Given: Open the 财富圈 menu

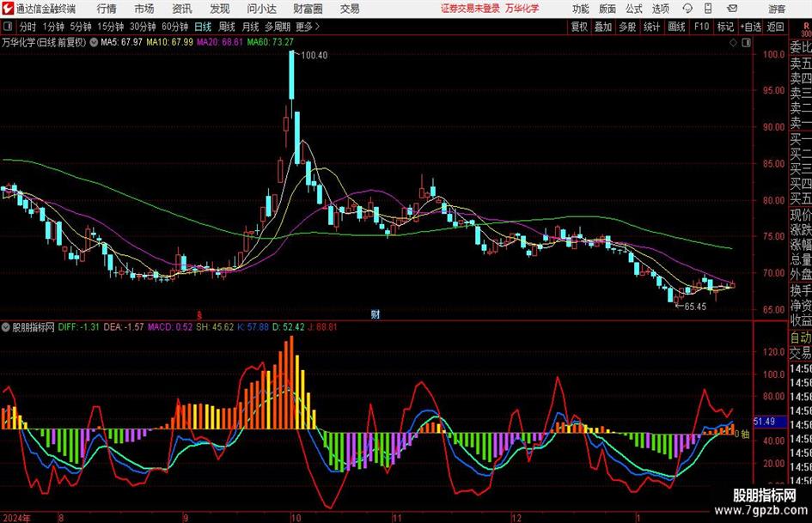Looking at the screenshot, I should [308, 9].
